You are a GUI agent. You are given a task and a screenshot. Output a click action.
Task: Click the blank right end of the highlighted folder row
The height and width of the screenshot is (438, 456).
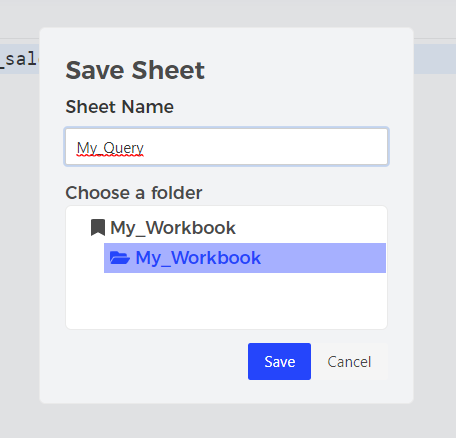pyautogui.click(x=323, y=258)
